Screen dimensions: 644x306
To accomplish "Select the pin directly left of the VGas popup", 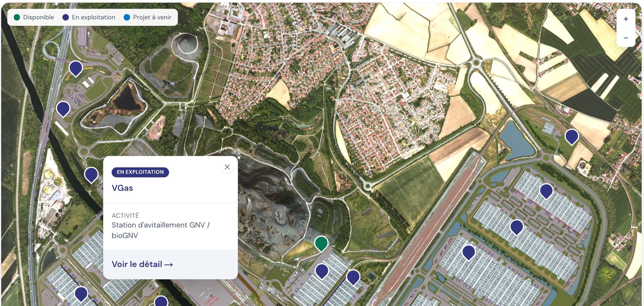I will 91,175.
